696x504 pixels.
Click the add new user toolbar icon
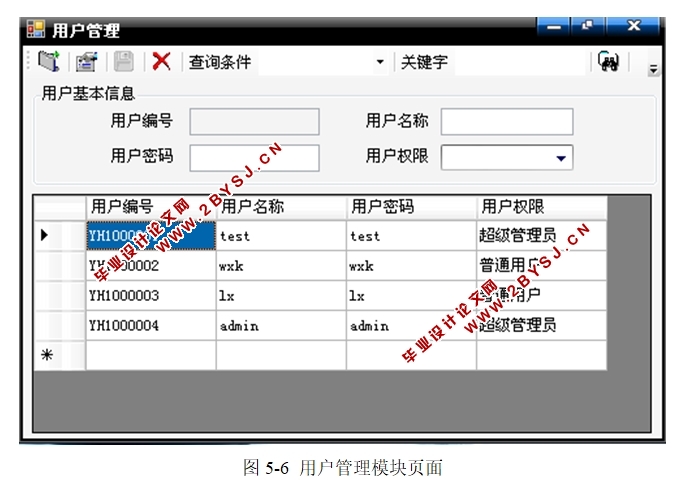49,62
